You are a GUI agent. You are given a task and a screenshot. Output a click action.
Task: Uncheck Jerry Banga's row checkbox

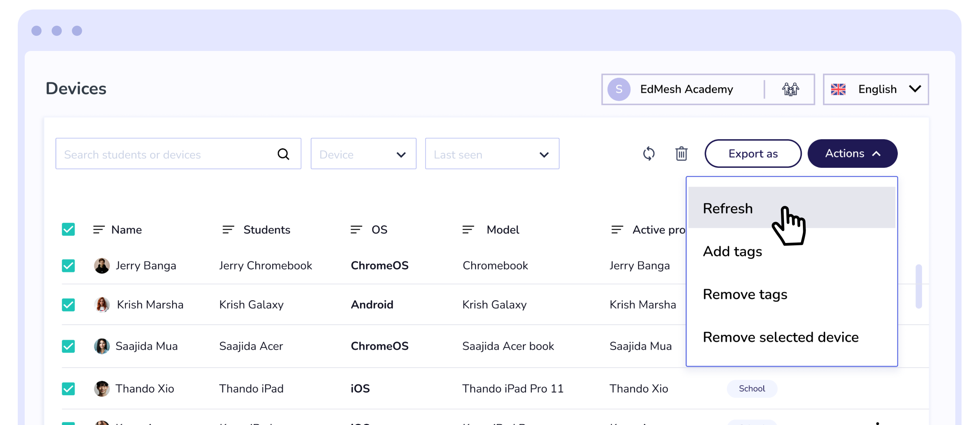tap(68, 266)
